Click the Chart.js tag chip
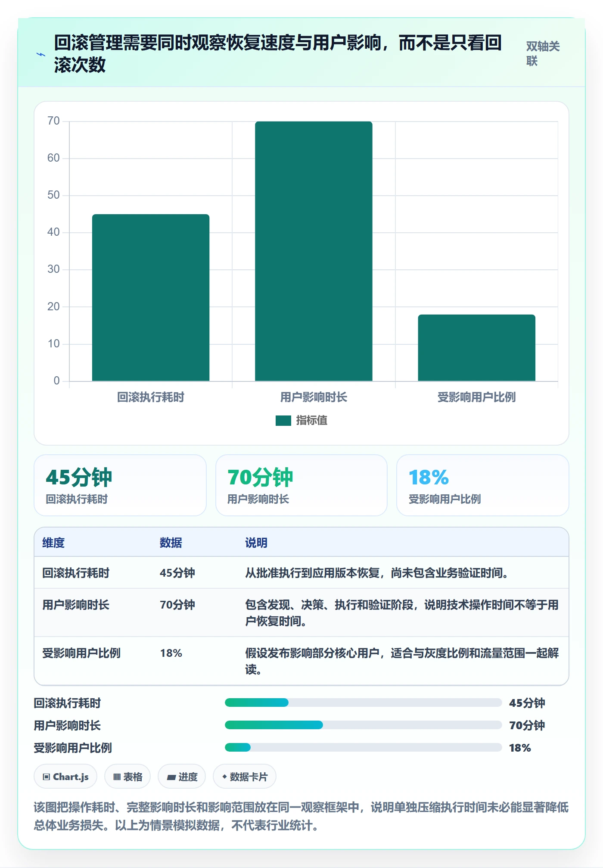Screen dimensions: 603x868 tap(65, 777)
